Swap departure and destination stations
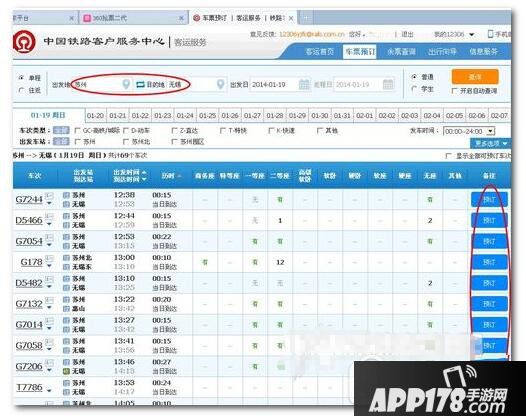This screenshot has width=526, height=416. click(140, 84)
